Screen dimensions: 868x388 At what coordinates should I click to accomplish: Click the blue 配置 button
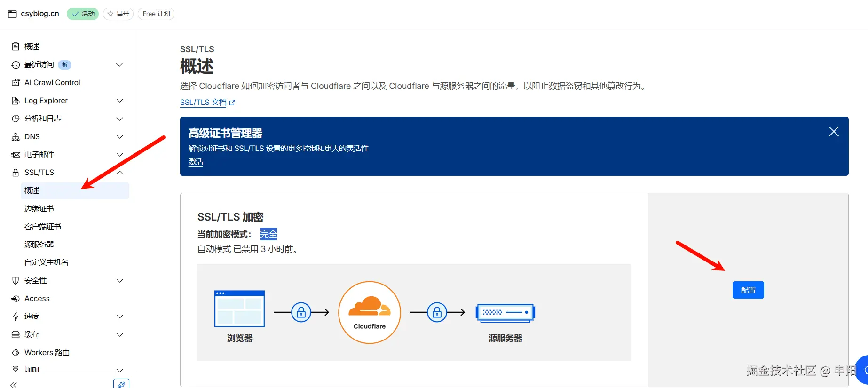pyautogui.click(x=748, y=290)
